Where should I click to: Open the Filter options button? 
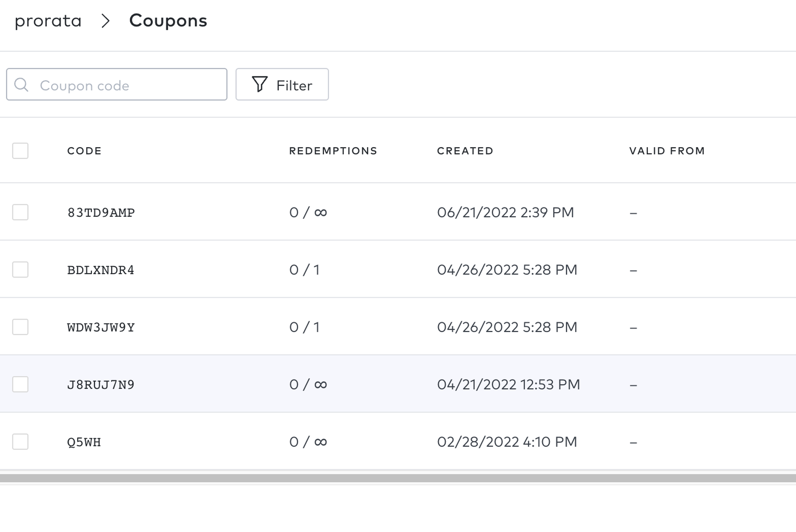coord(282,85)
